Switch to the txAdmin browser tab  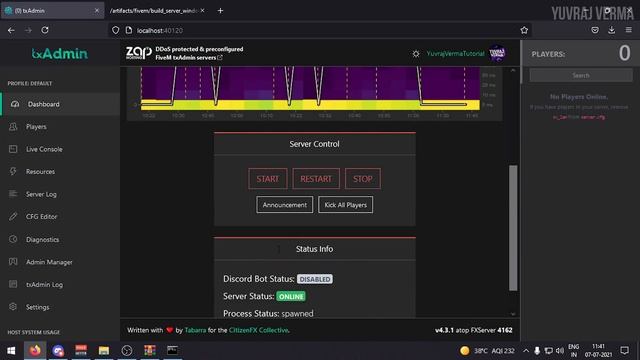click(52, 11)
